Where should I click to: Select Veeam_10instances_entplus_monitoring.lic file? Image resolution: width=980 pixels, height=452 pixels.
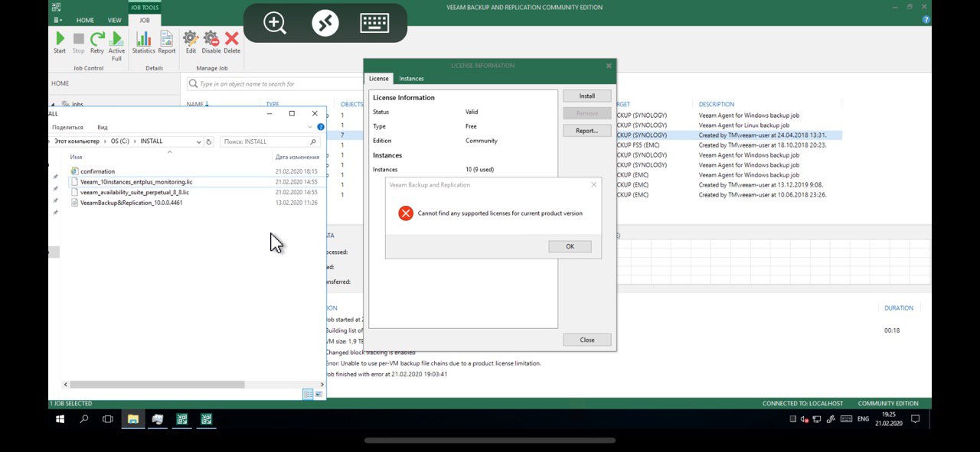[136, 182]
